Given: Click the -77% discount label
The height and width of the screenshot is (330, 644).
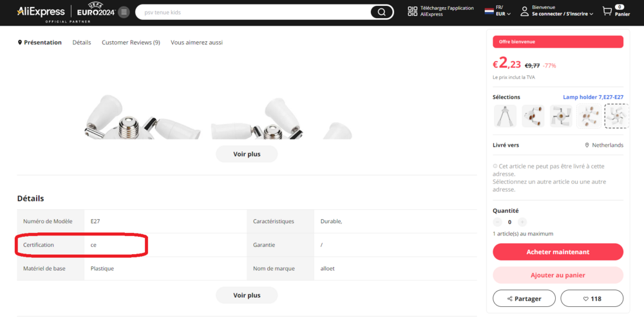Looking at the screenshot, I should tap(549, 66).
